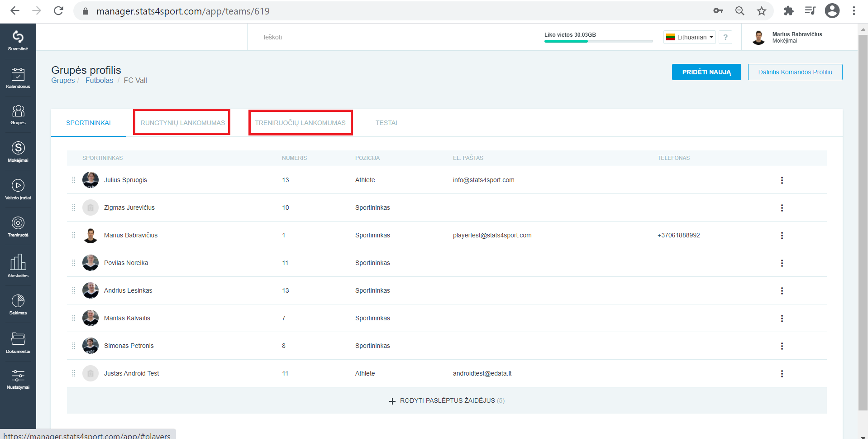This screenshot has width=868, height=439.
Task: Open options menu for Mantas Kalvaitis
Action: [x=782, y=318]
